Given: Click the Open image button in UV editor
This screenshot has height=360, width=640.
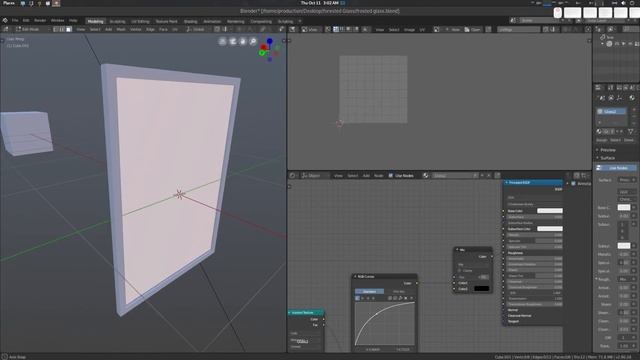Looking at the screenshot, I should tap(473, 29).
